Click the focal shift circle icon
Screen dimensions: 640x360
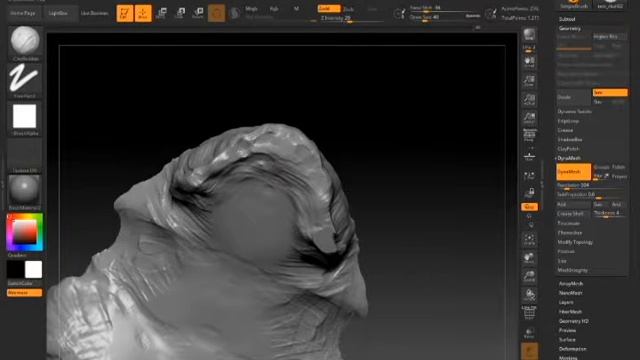pos(399,13)
